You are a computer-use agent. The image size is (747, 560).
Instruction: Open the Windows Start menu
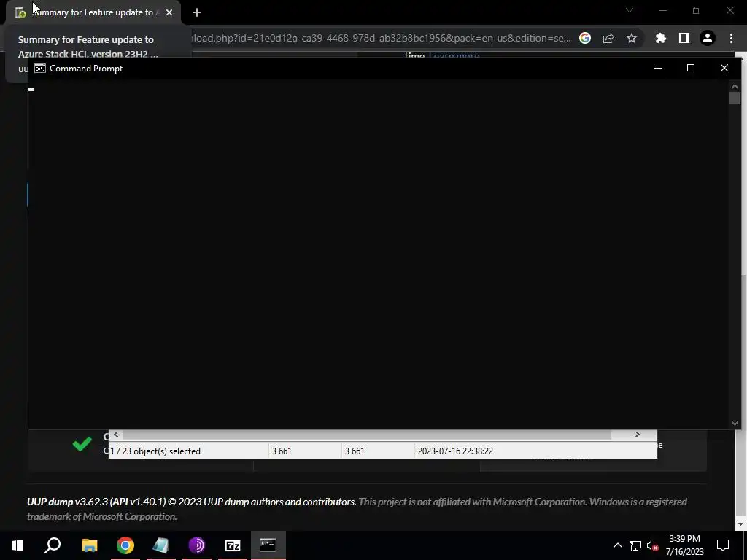18,545
